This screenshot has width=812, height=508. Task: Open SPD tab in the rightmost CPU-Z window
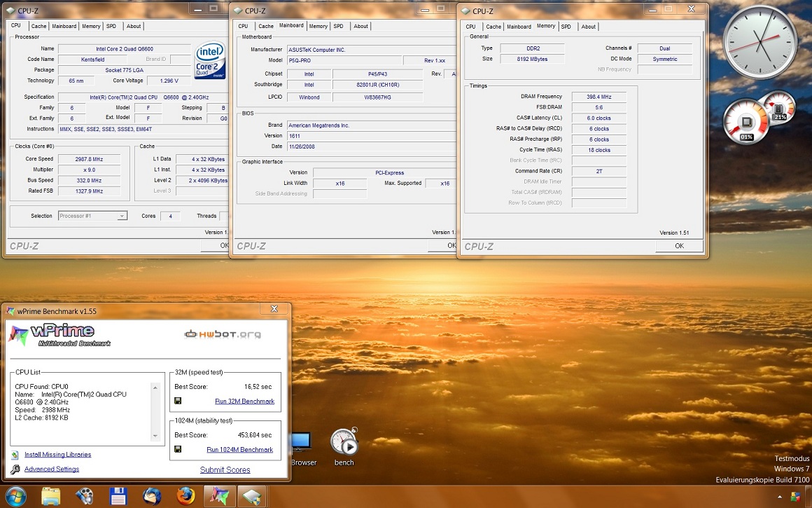click(566, 27)
